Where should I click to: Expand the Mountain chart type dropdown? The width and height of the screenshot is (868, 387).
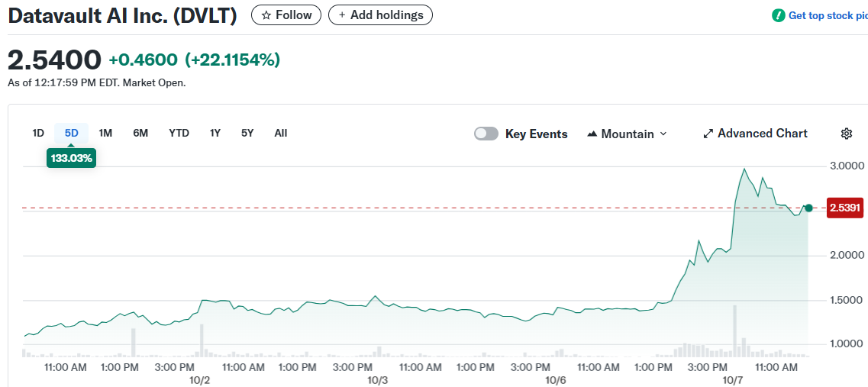[663, 134]
